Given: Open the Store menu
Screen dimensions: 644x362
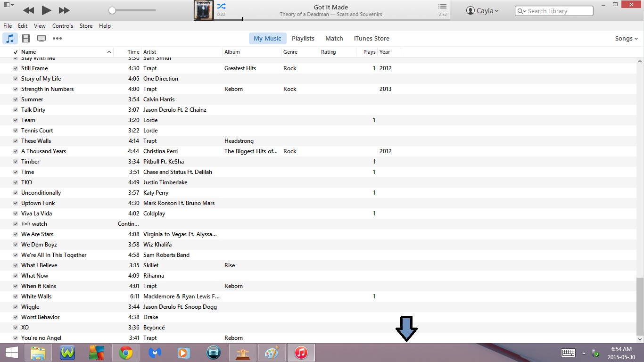Looking at the screenshot, I should click(x=86, y=26).
